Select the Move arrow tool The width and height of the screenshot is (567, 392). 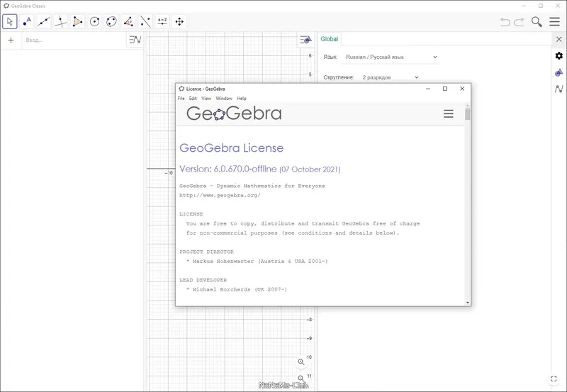(10, 22)
